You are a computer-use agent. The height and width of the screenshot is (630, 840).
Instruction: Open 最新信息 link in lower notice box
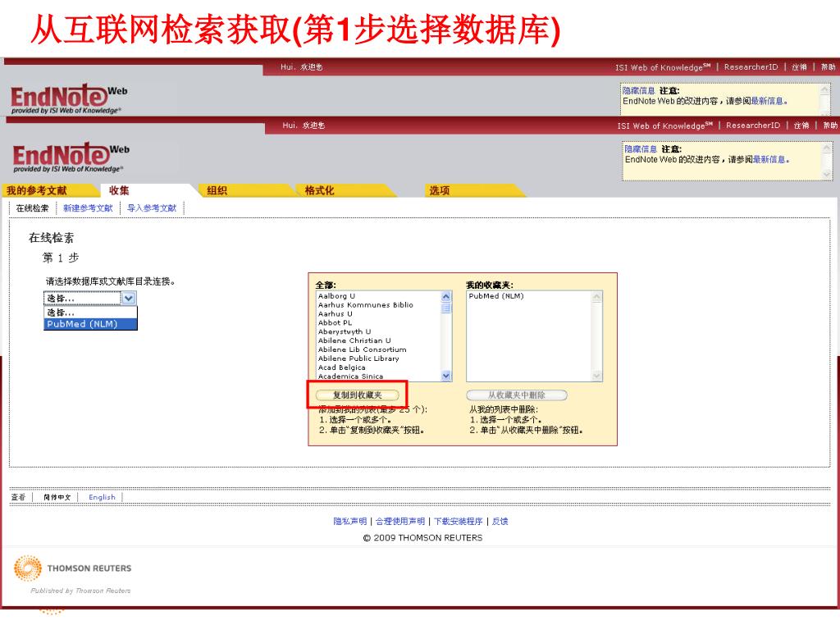769,160
